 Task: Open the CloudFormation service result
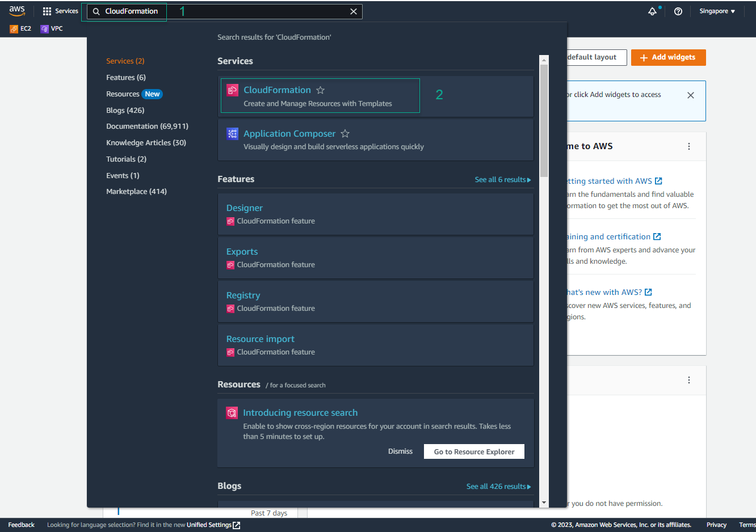[277, 90]
